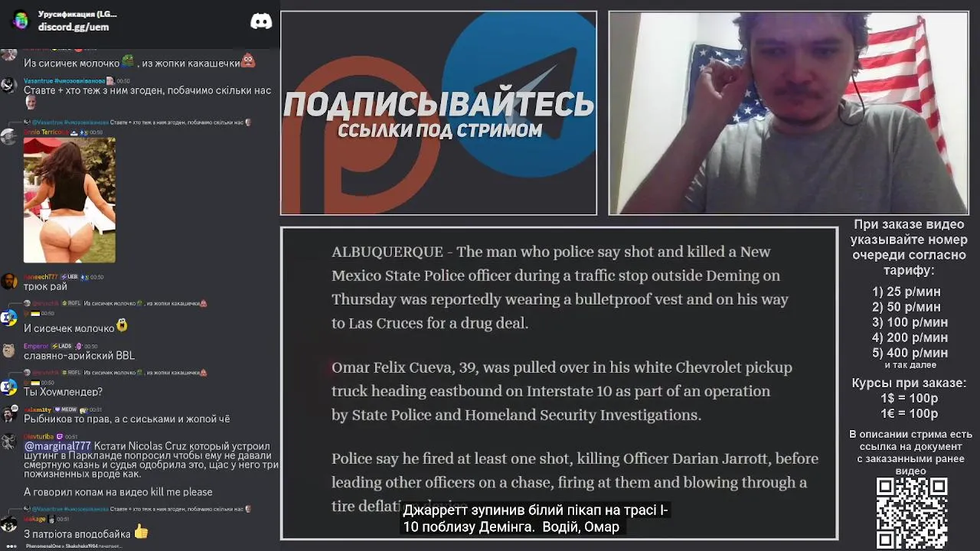Open the server avatar next to discord.gg/uem
Image resolution: width=980 pixels, height=551 pixels.
21,21
